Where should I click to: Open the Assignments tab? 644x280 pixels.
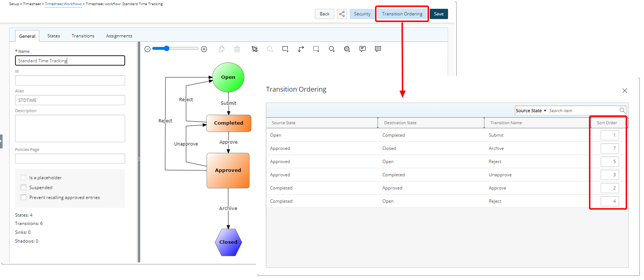(x=119, y=36)
